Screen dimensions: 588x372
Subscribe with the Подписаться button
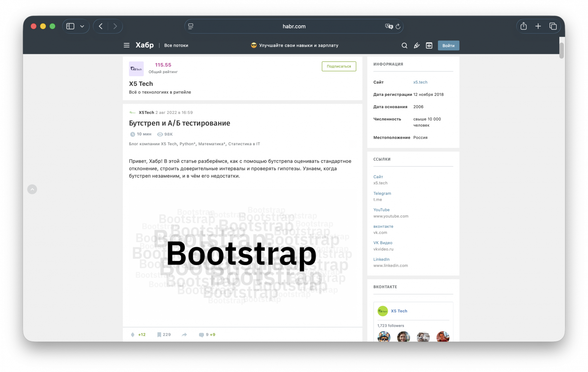point(339,66)
